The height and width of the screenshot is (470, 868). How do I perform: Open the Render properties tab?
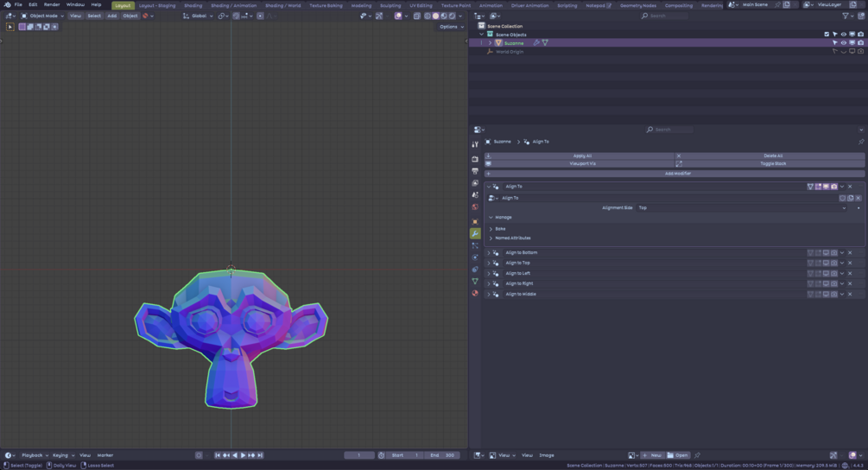475,159
